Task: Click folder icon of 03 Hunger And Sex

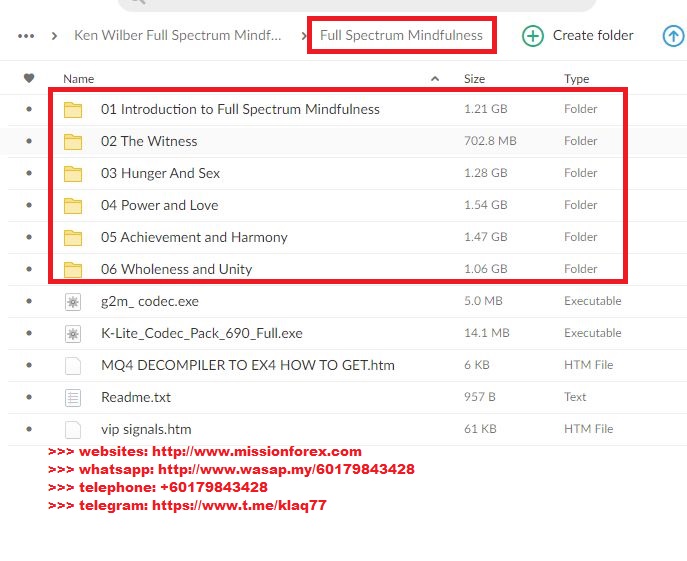Action: (73, 174)
